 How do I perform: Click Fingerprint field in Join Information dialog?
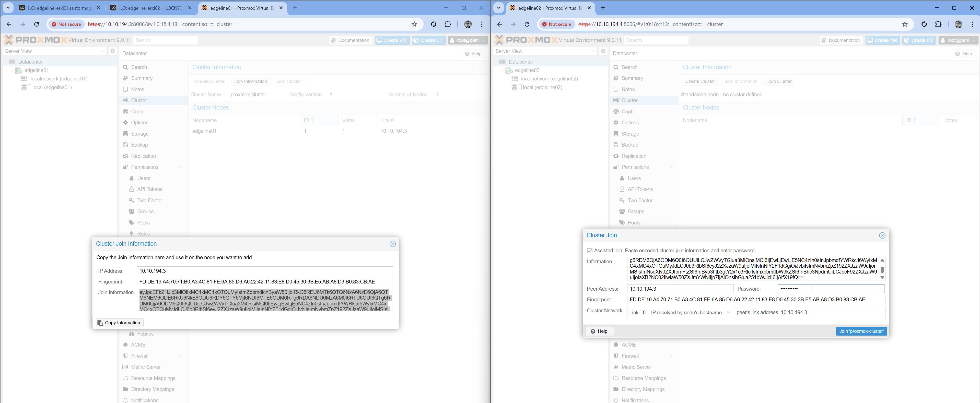click(x=265, y=282)
